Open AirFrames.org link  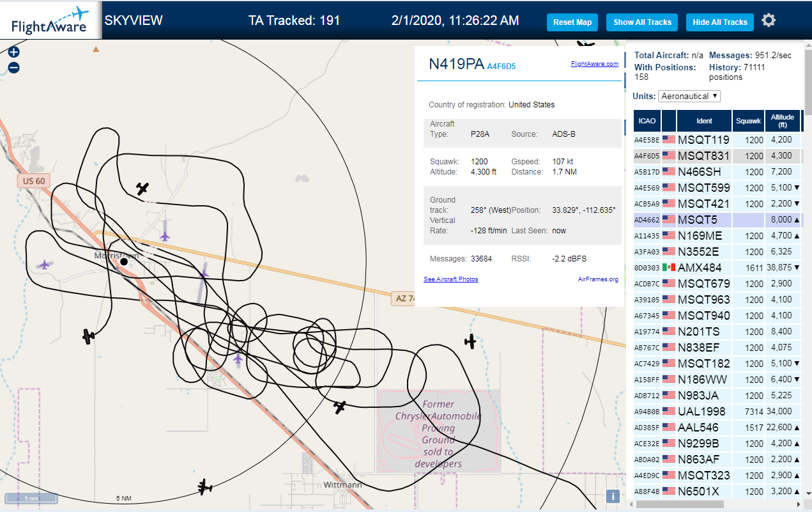click(x=598, y=279)
